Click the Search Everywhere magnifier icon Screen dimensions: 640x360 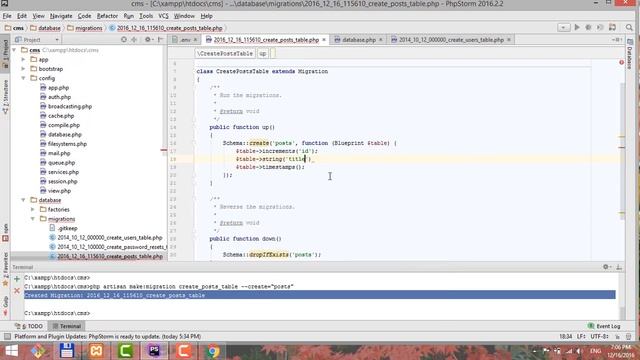pos(629,27)
